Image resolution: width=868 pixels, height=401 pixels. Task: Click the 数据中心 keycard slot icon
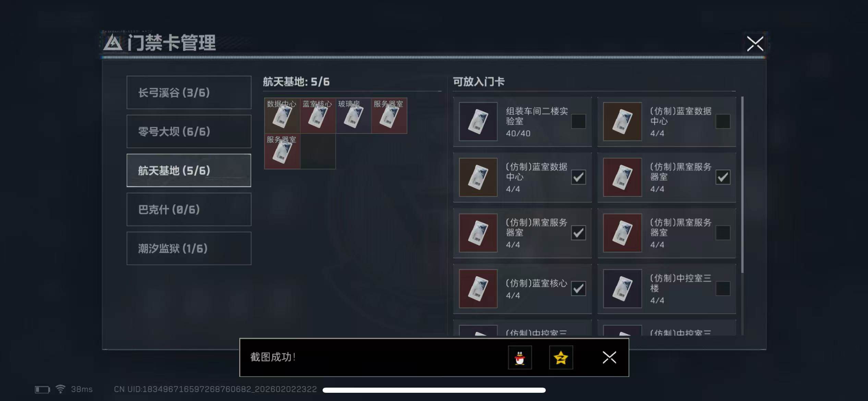(282, 116)
